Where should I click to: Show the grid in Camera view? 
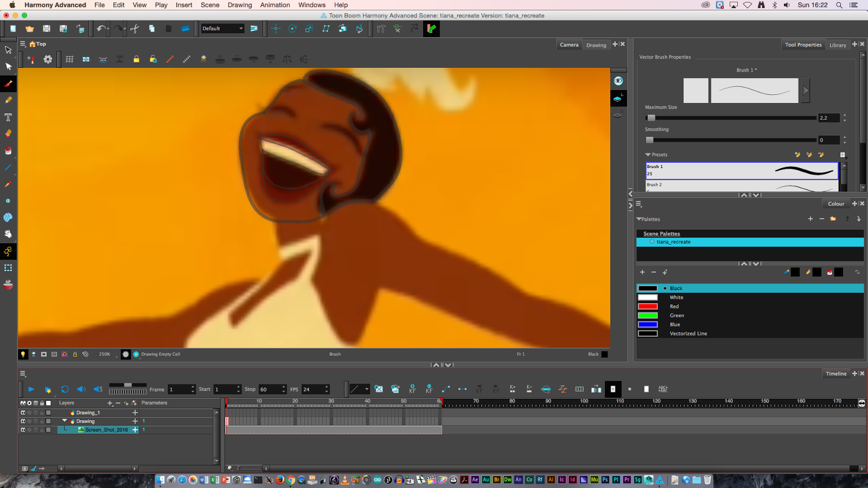[x=69, y=59]
